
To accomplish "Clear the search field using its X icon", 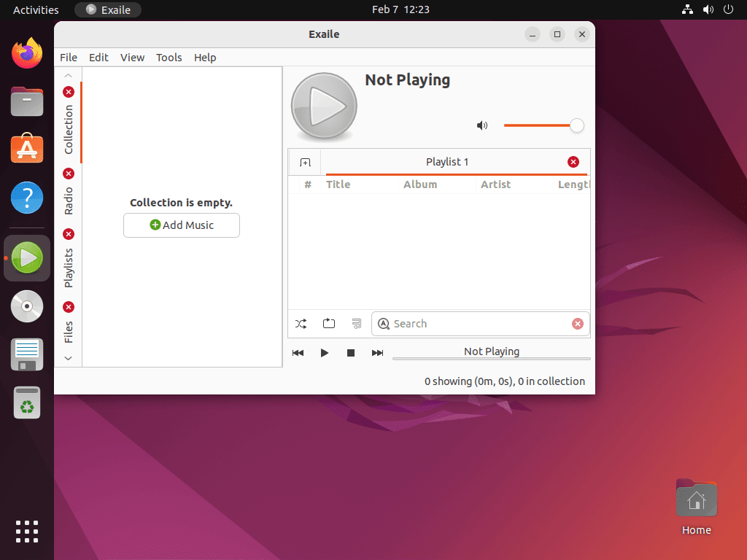I will coord(578,323).
